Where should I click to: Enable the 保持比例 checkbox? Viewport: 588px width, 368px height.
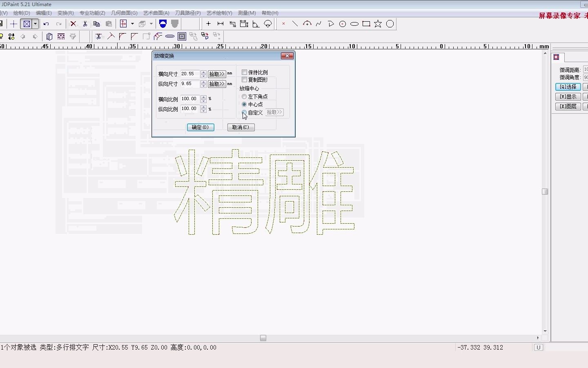[244, 72]
